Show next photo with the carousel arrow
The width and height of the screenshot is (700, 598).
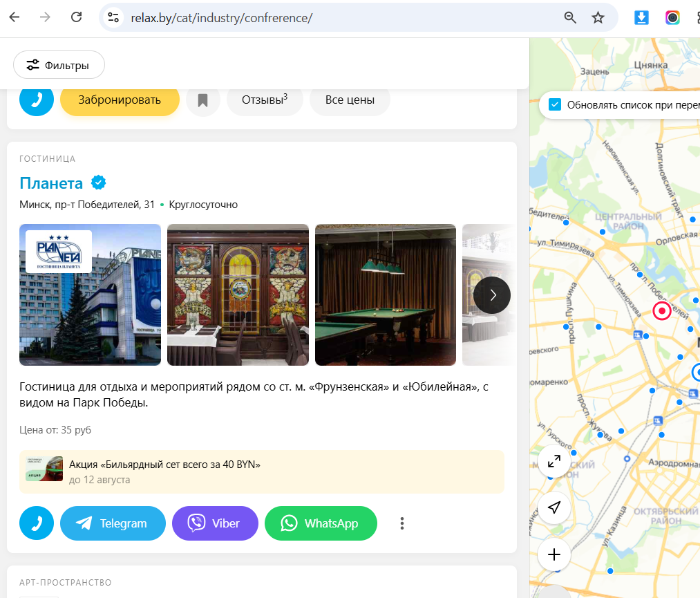492,295
